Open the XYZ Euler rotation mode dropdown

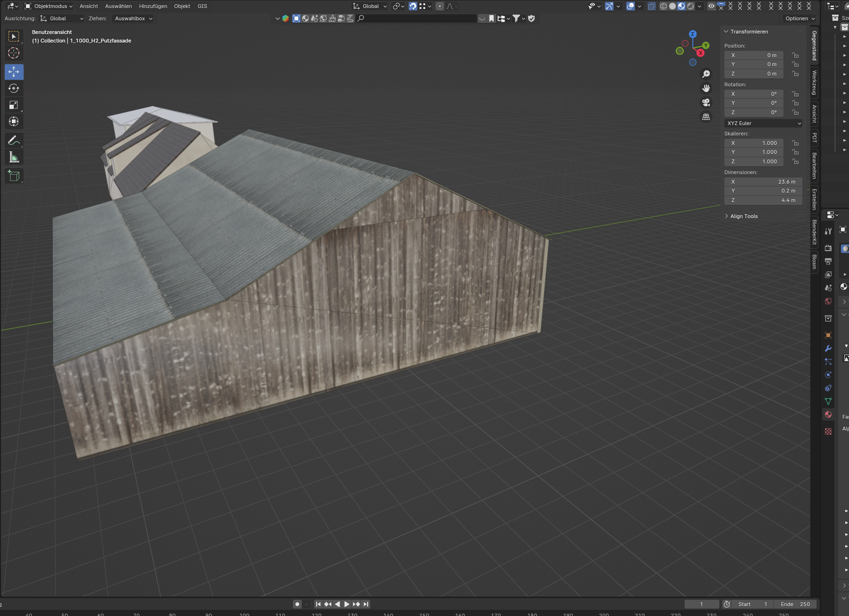pos(763,123)
